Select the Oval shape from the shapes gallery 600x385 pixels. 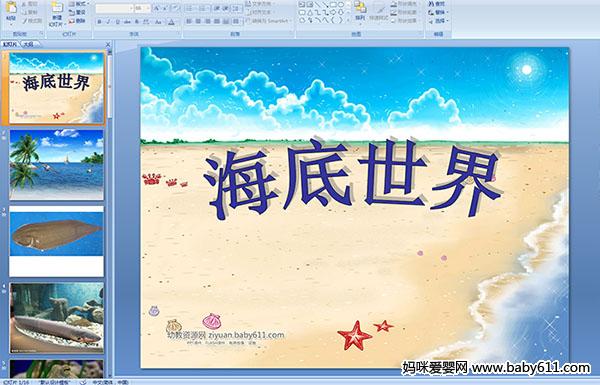click(341, 5)
